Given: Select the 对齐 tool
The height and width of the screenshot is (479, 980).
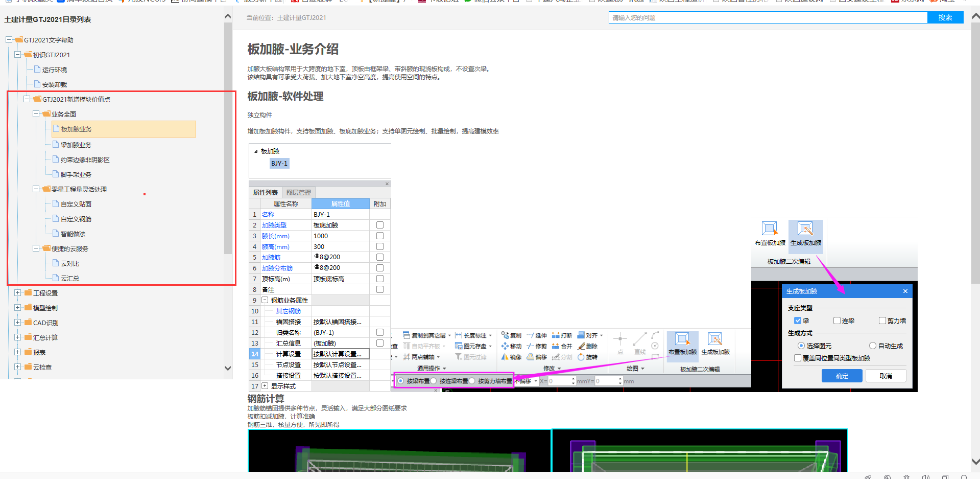Looking at the screenshot, I should pyautogui.click(x=590, y=335).
